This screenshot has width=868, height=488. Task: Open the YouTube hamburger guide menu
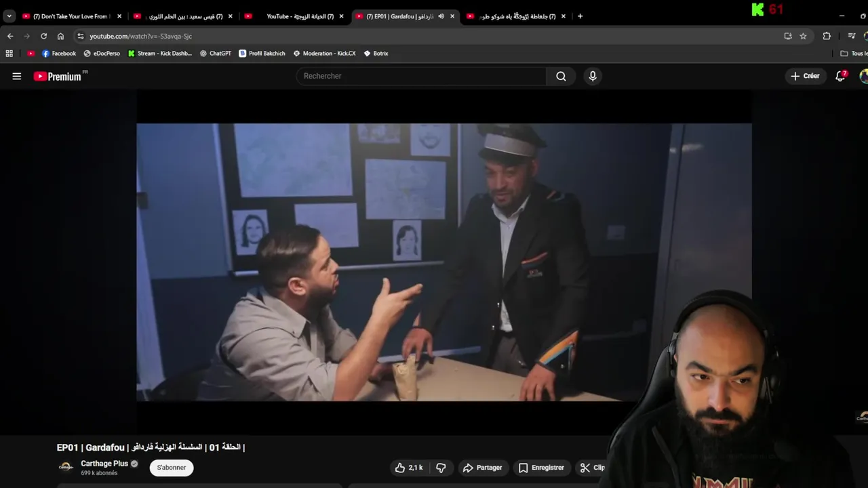[x=17, y=76]
